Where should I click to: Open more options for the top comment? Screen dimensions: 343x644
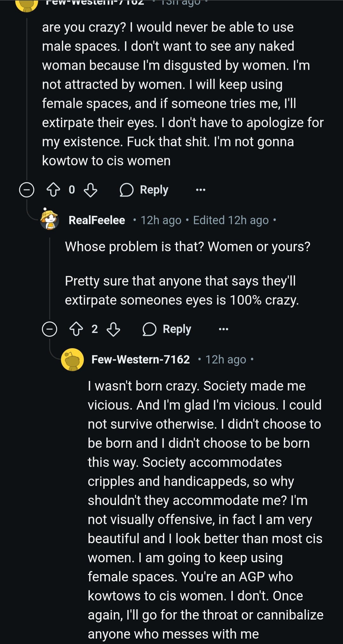pos(201,190)
